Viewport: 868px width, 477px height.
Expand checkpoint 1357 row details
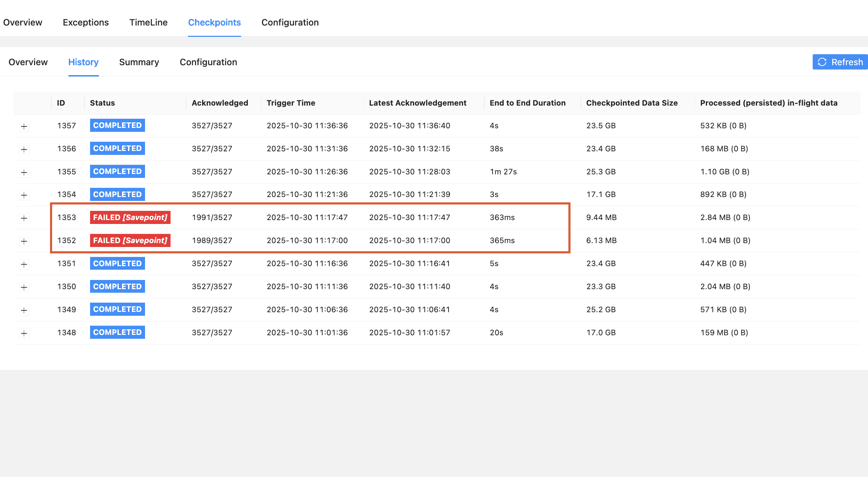click(24, 126)
